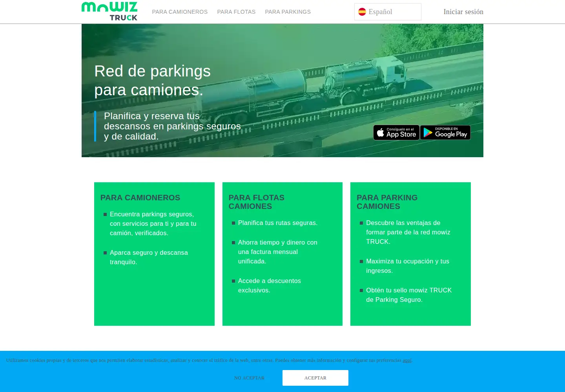Open the PARA FLOTAS menu

[x=236, y=12]
